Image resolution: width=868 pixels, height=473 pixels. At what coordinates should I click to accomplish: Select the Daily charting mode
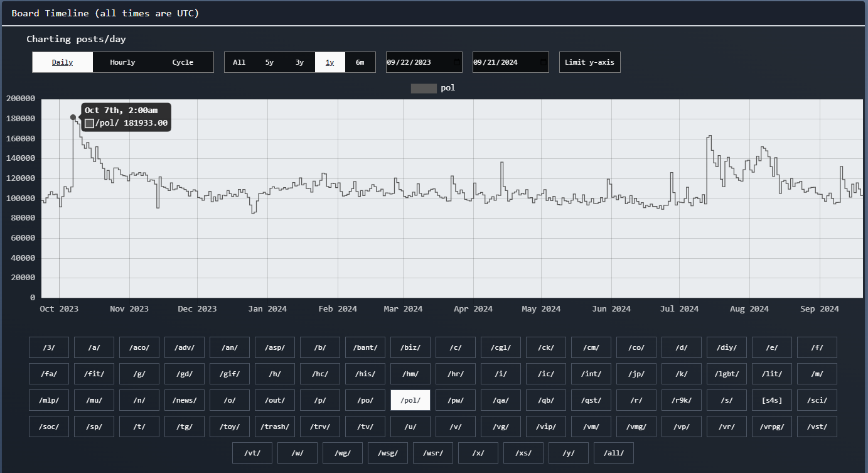pos(62,62)
